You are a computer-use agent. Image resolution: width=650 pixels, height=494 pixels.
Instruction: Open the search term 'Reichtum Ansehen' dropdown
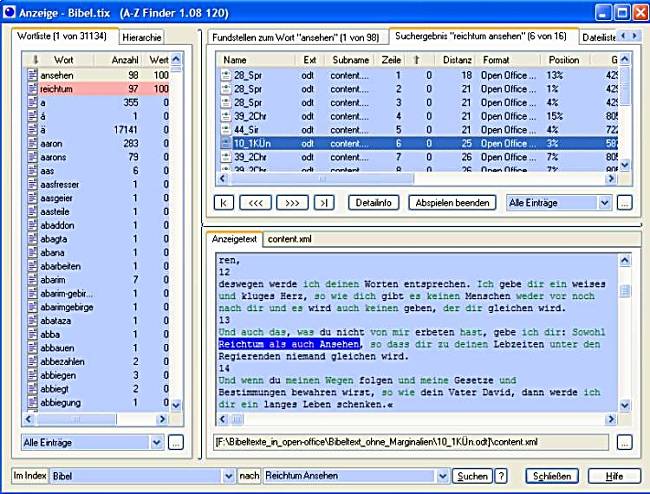[x=442, y=476]
